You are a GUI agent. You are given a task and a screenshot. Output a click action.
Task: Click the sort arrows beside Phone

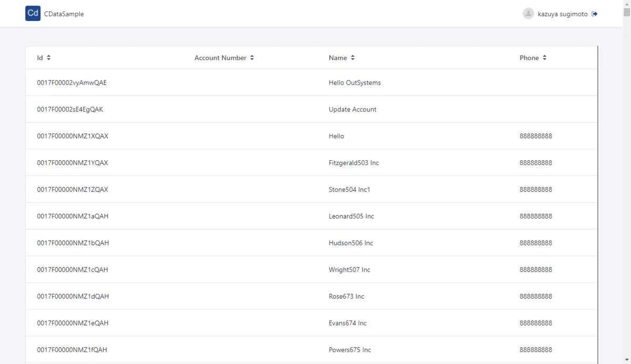click(545, 58)
